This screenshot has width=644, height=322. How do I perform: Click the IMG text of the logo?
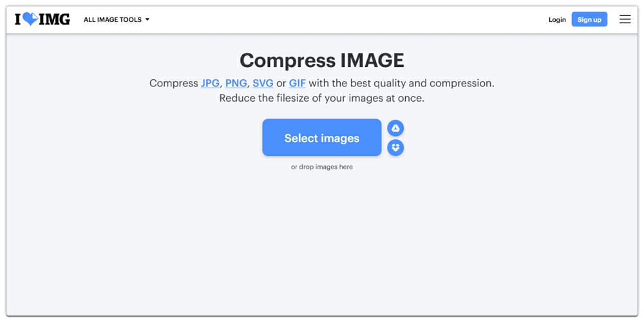[x=54, y=19]
